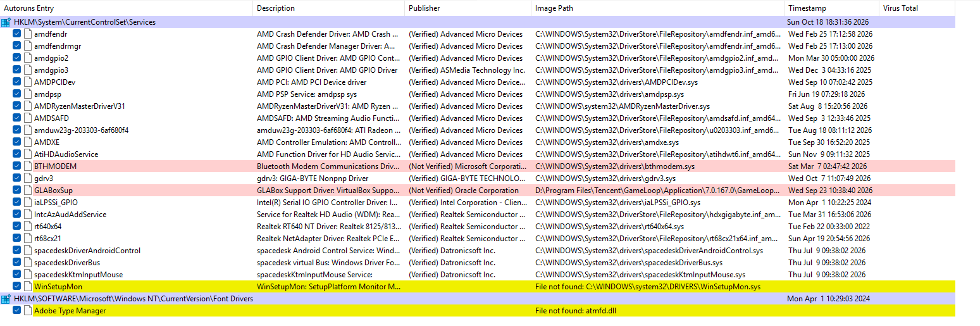The height and width of the screenshot is (326, 980).
Task: Click the file icon beside GLABoxSup
Action: pyautogui.click(x=28, y=191)
